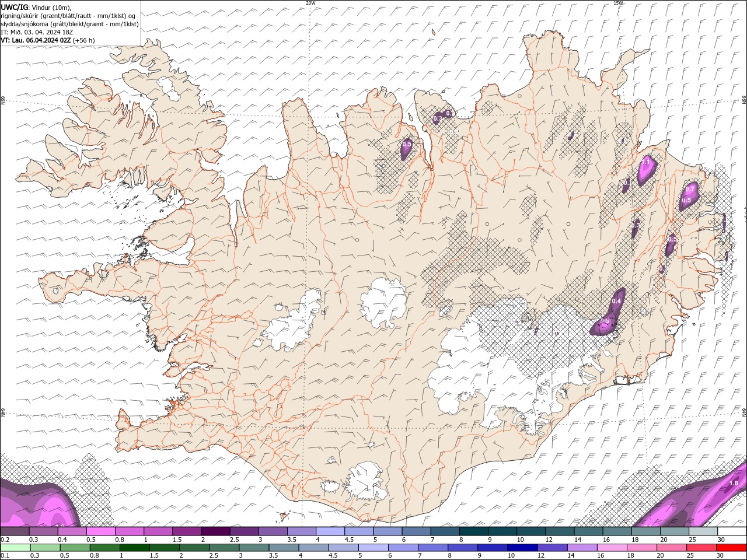Click the 'slydda/snjókoma' legend description line
747x560 pixels.
pyautogui.click(x=69, y=24)
